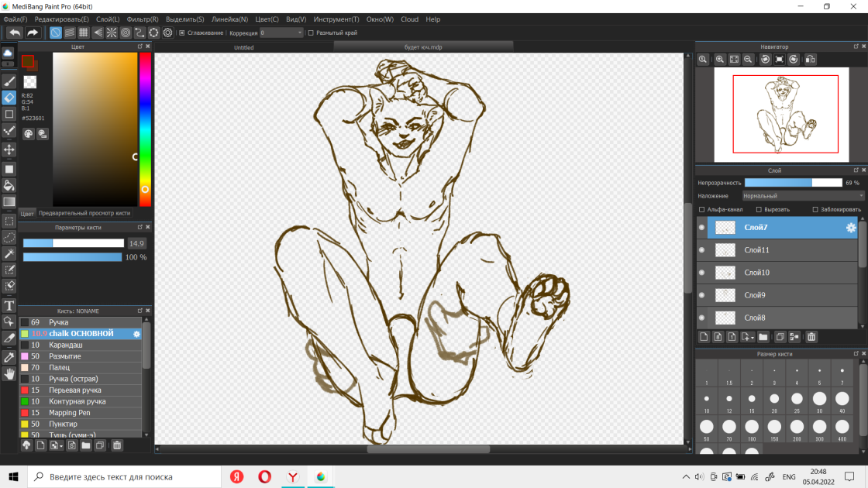Open the Фильтр menu
The image size is (868, 488).
point(143,19)
